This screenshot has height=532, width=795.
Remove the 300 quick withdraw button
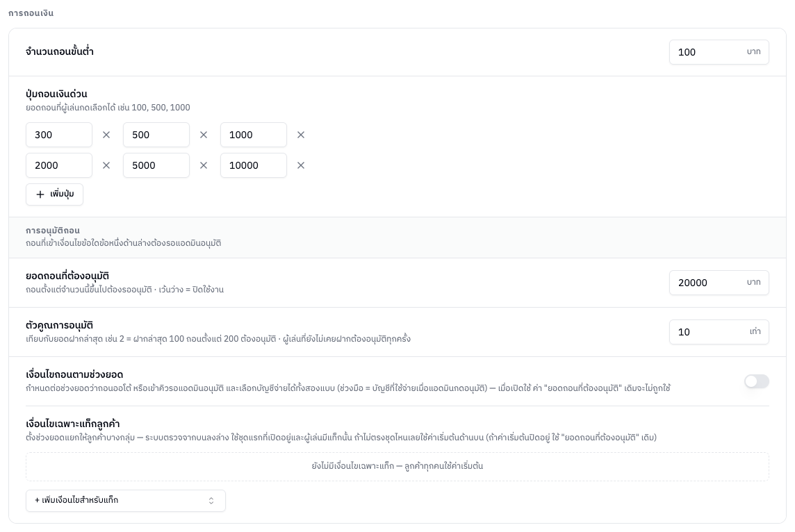[106, 135]
